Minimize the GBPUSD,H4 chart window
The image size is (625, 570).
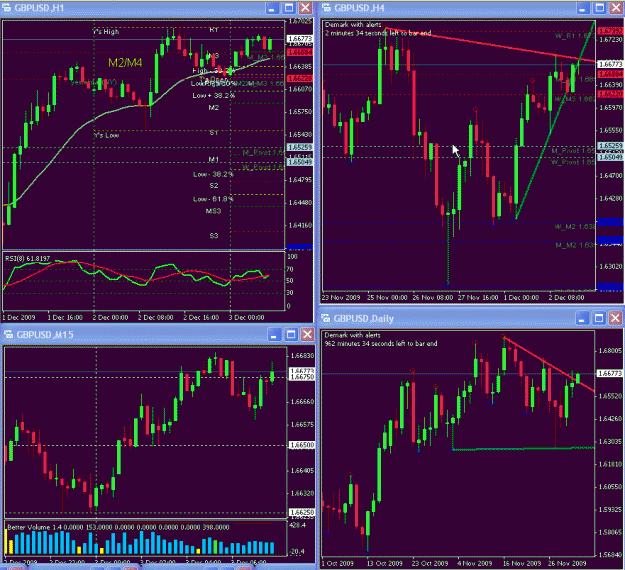pyautogui.click(x=582, y=8)
